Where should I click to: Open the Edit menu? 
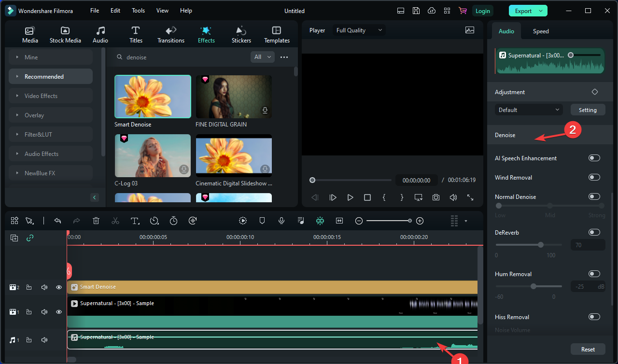click(x=115, y=11)
